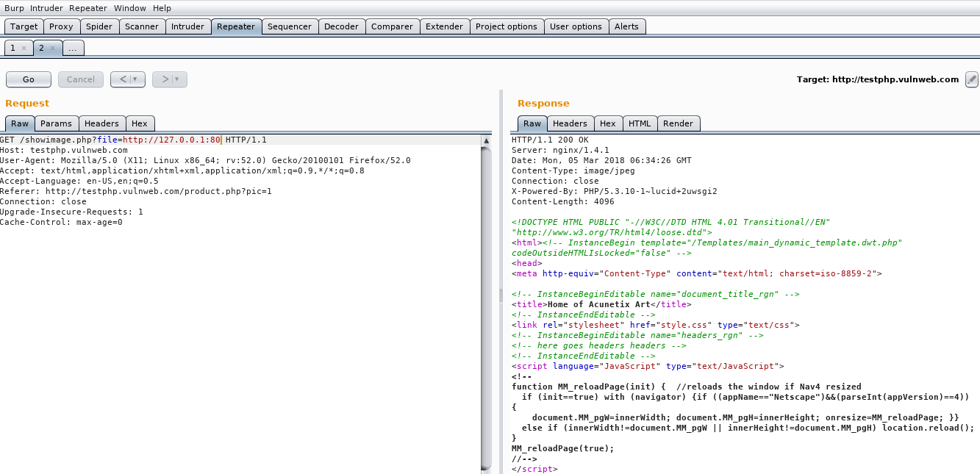980x474 pixels.
Task: Select the response Render tab
Action: pyautogui.click(x=678, y=123)
